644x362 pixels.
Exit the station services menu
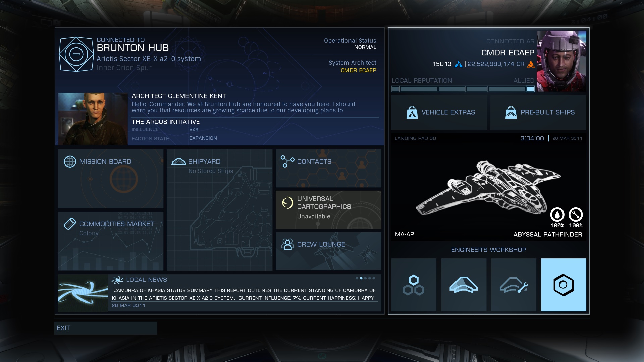point(106,328)
